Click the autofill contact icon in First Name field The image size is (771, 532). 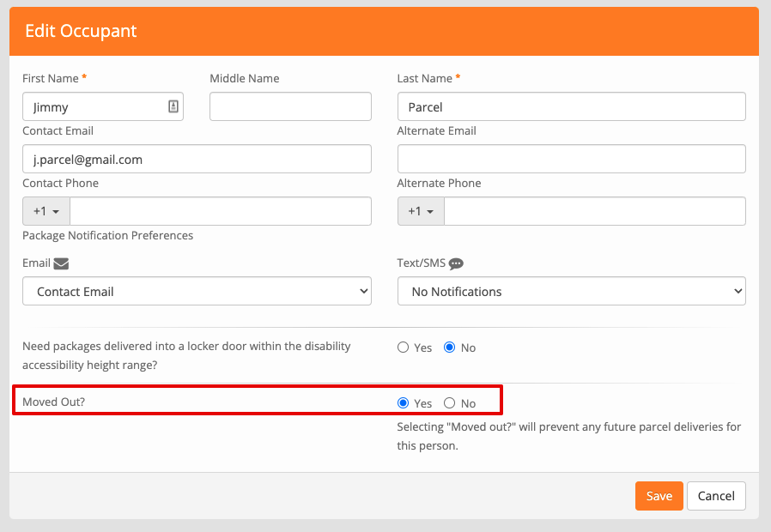(173, 106)
